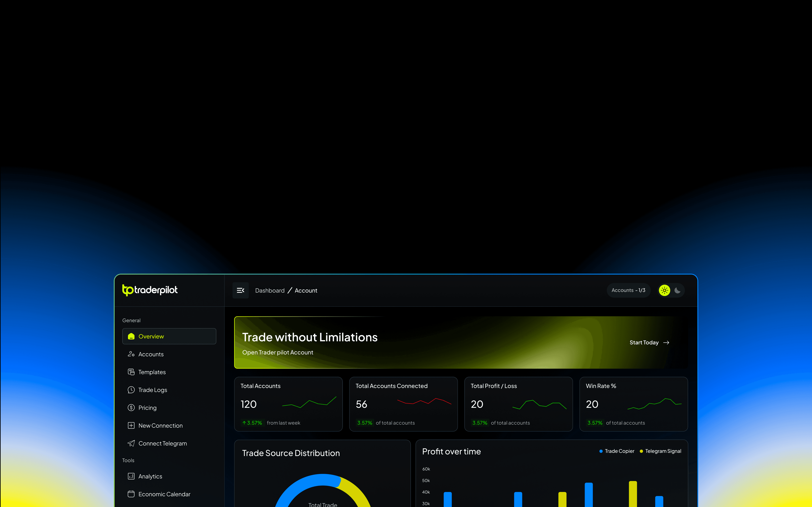Switch to light mode sun toggle
Image resolution: width=812 pixels, height=507 pixels.
coord(665,290)
